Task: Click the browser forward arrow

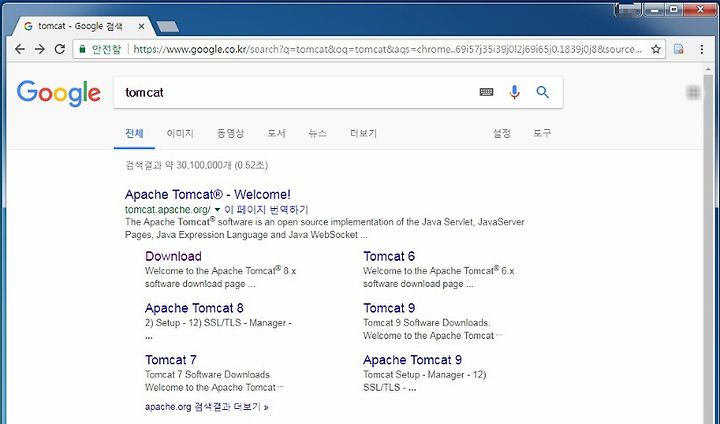Action: click(x=40, y=49)
